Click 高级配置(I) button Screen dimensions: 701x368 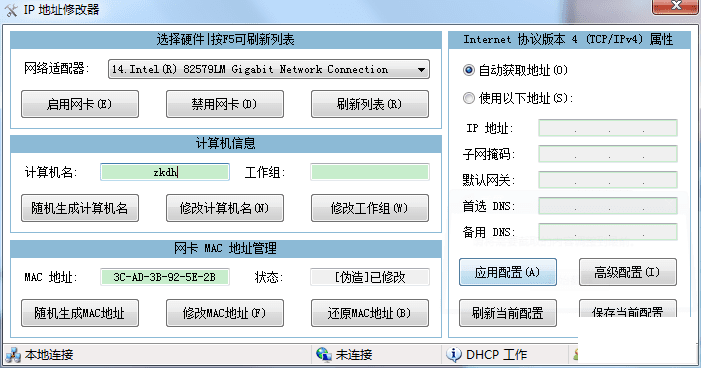pos(628,272)
